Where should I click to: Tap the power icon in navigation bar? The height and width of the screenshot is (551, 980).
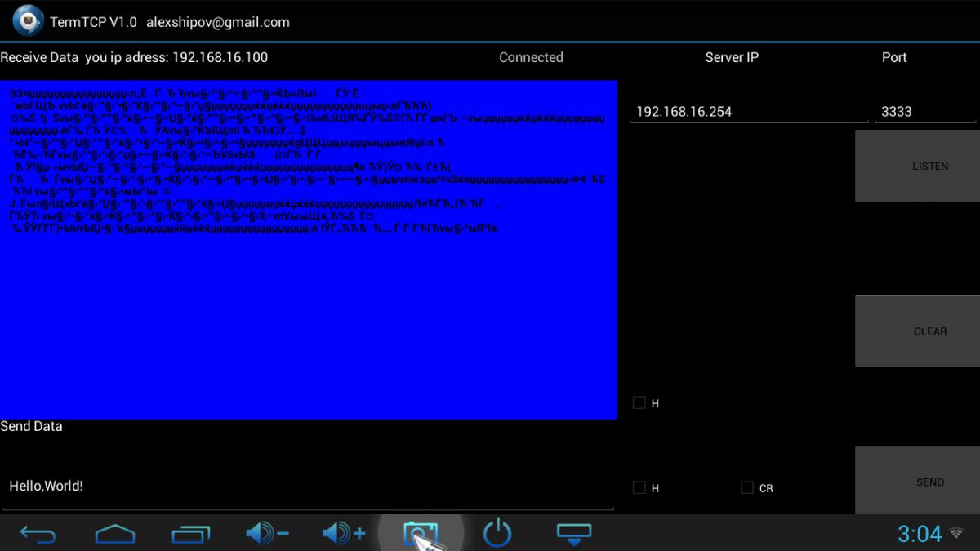pyautogui.click(x=497, y=534)
